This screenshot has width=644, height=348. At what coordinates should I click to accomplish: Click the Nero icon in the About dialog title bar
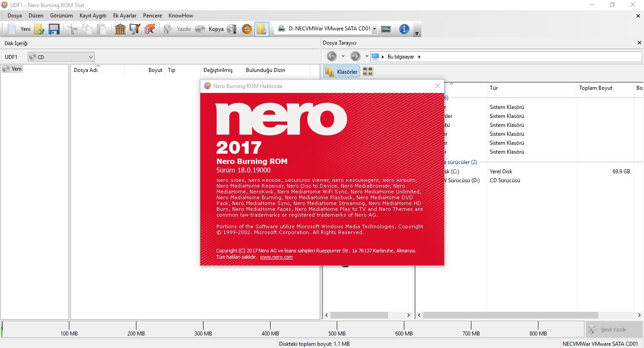click(x=207, y=86)
